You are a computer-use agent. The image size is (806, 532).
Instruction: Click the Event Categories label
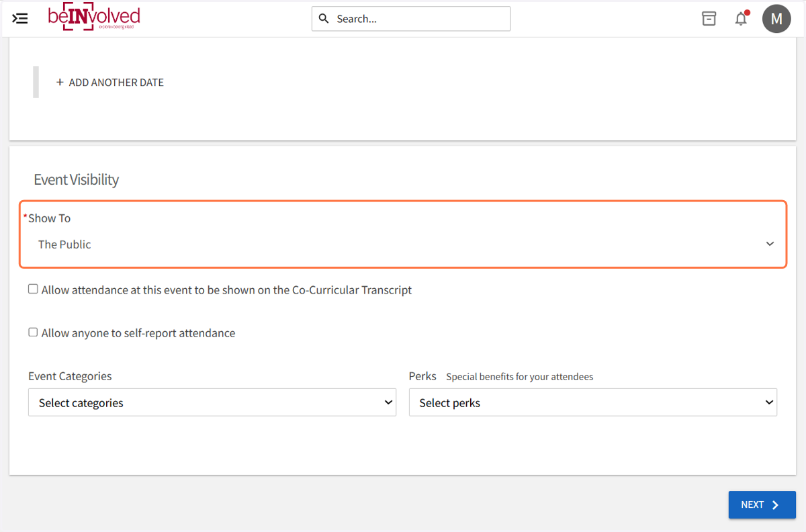[70, 376]
